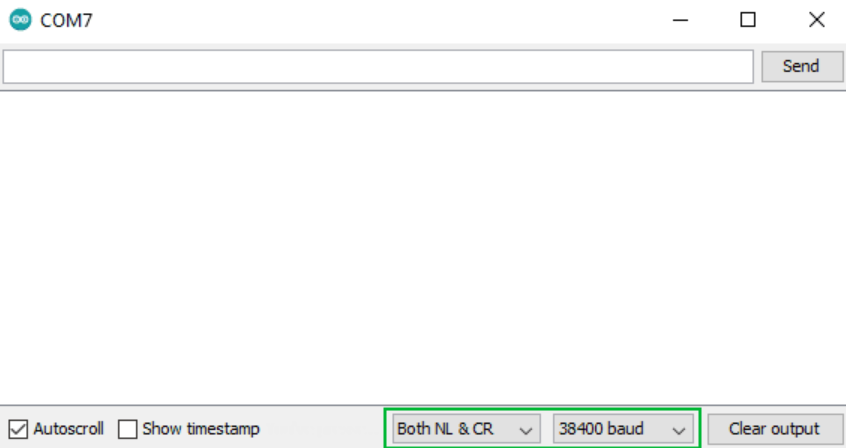Close the COM7 serial monitor window
The width and height of the screenshot is (846, 448).
(x=817, y=20)
